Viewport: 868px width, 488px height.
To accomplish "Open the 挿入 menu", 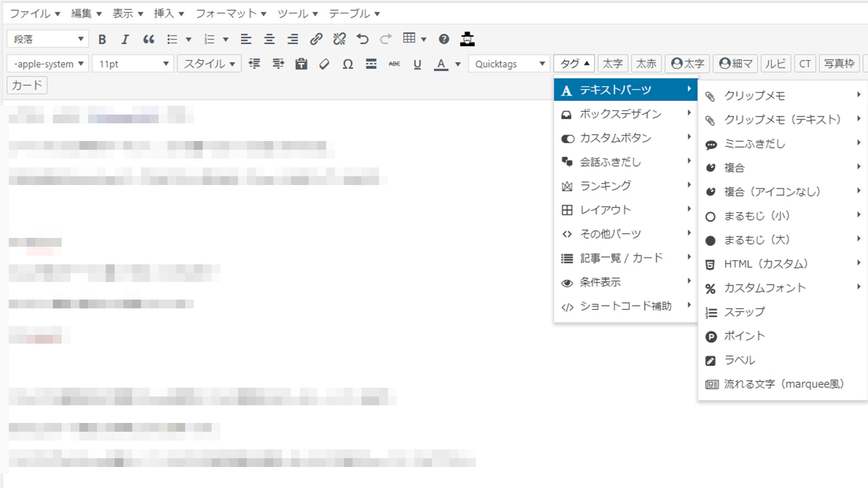I will pos(169,14).
